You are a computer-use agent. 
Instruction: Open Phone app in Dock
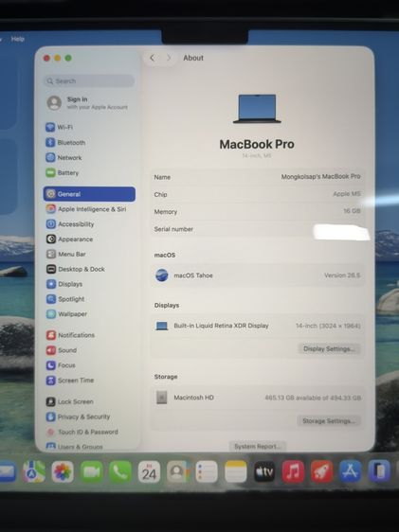120,471
